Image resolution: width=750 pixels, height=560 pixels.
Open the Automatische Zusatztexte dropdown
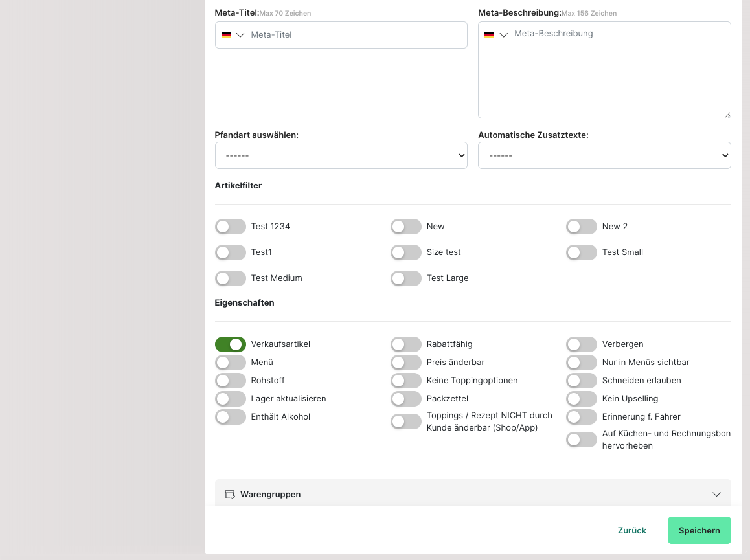click(x=604, y=155)
